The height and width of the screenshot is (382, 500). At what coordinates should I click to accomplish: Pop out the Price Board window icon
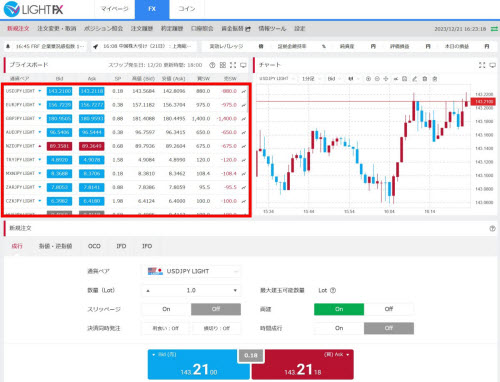click(x=243, y=65)
